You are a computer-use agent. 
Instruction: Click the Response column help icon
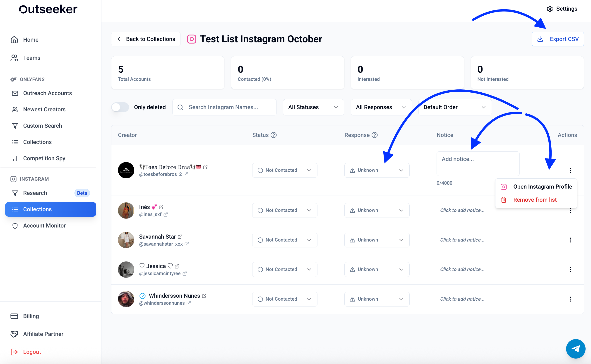coord(375,135)
